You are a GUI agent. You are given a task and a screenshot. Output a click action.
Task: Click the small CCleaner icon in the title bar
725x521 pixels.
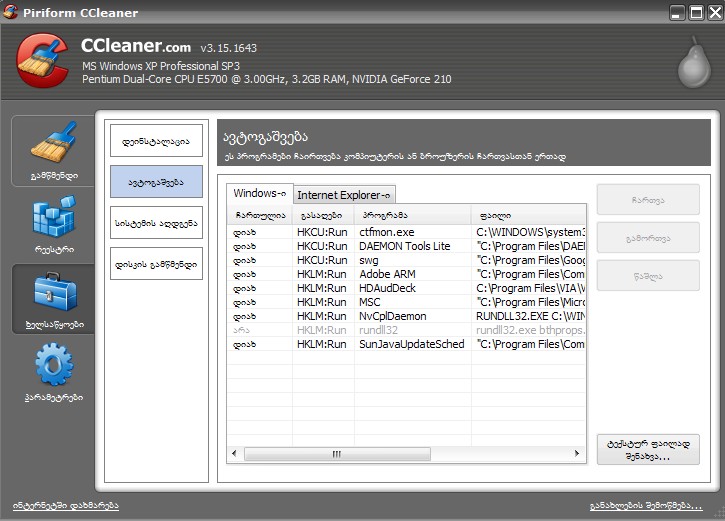[x=11, y=13]
